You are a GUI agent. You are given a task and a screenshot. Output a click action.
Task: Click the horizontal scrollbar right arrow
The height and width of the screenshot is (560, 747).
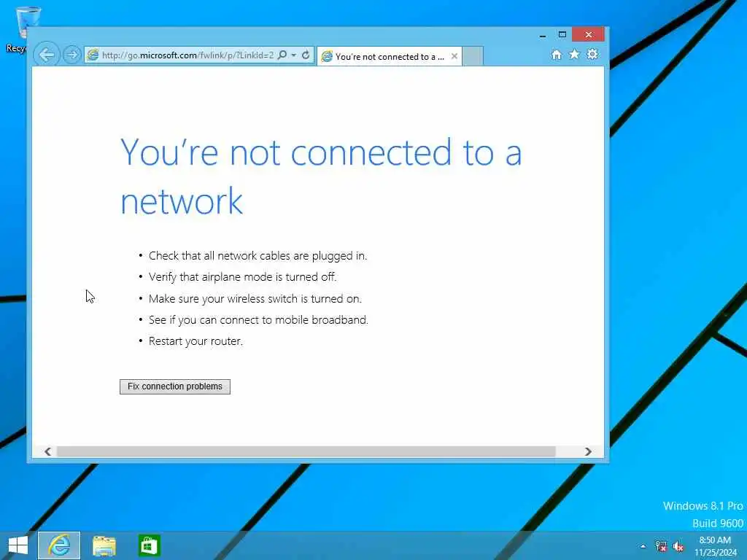(589, 451)
